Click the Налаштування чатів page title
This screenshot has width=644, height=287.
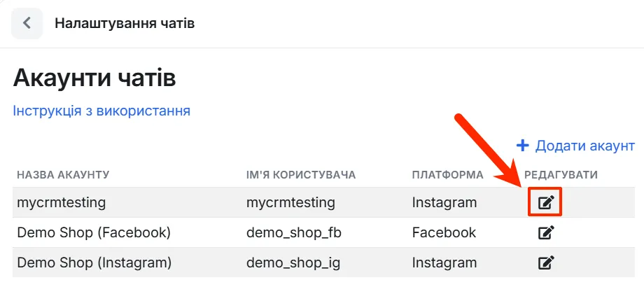tap(125, 23)
